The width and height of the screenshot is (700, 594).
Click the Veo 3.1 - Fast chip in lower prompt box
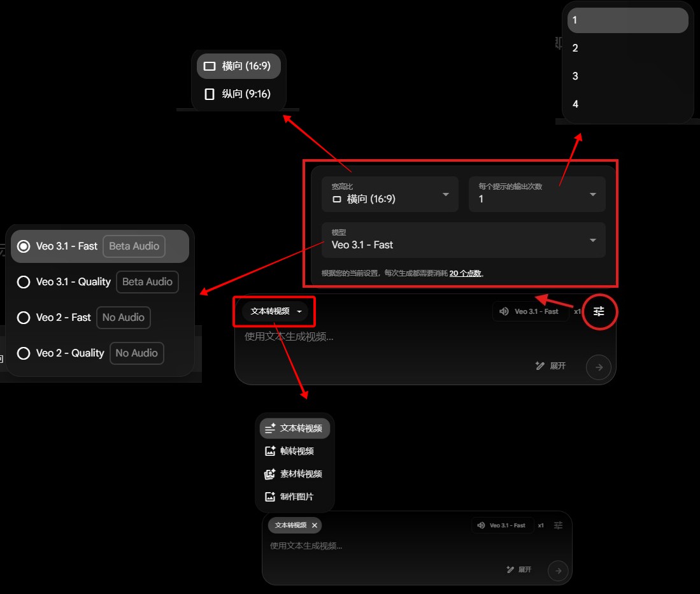click(x=503, y=525)
